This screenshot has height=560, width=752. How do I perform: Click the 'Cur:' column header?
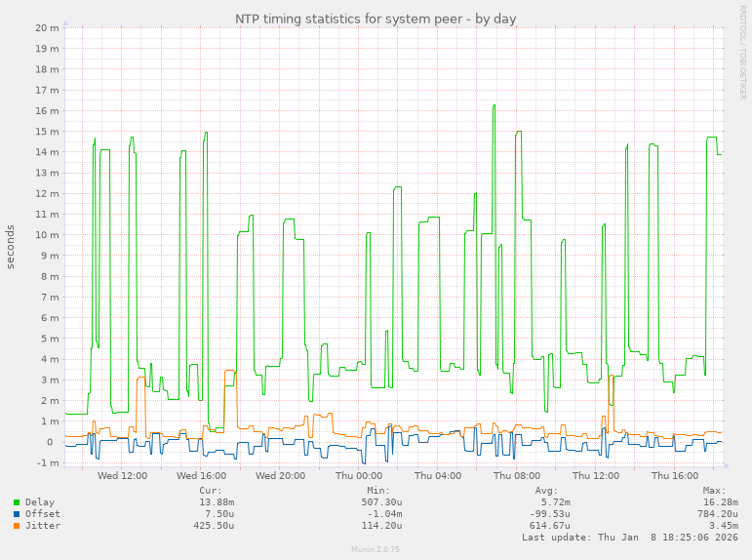(211, 491)
